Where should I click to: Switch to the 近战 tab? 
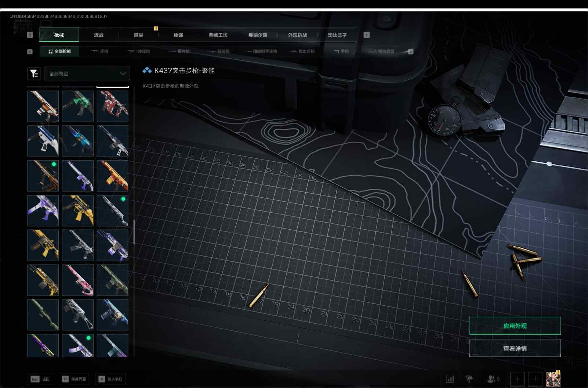(x=99, y=35)
